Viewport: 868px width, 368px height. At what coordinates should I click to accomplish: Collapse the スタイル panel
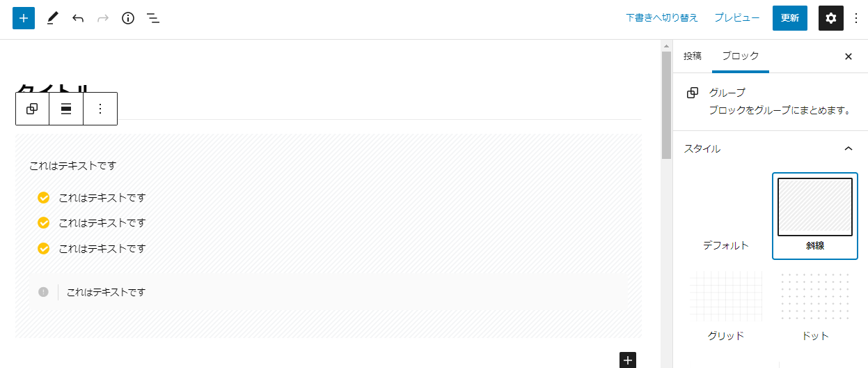pyautogui.click(x=848, y=148)
